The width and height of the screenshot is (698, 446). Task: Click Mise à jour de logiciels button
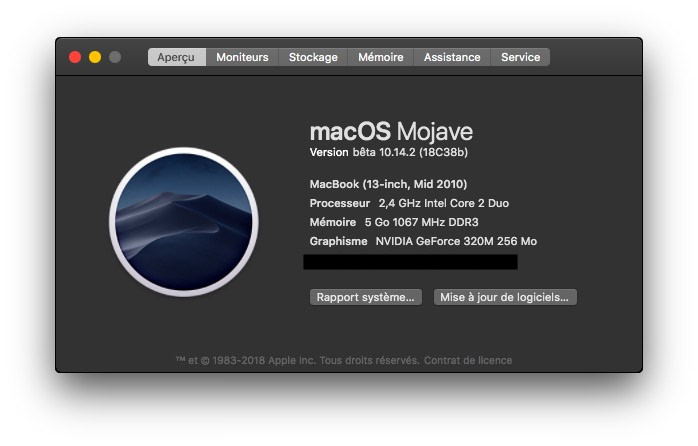(505, 297)
